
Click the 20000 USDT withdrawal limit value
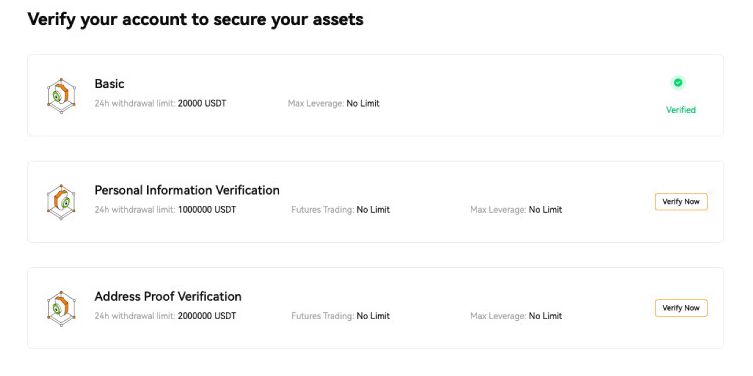[202, 103]
